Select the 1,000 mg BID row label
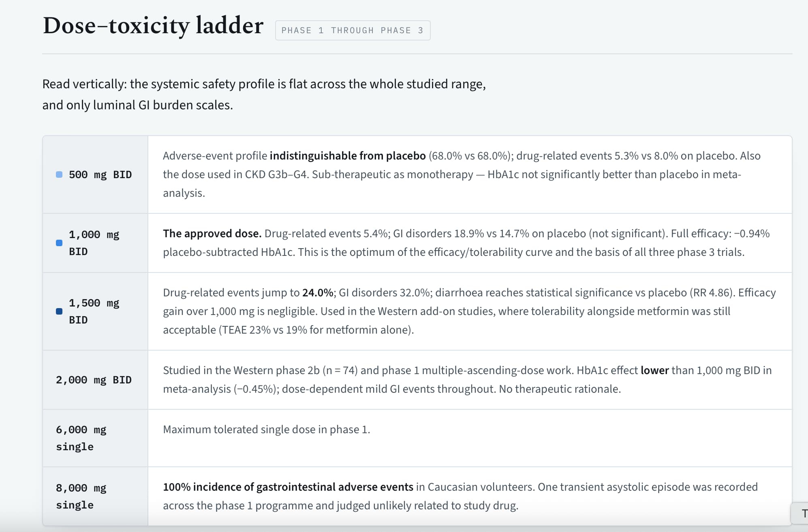808x532 pixels. 94,243
